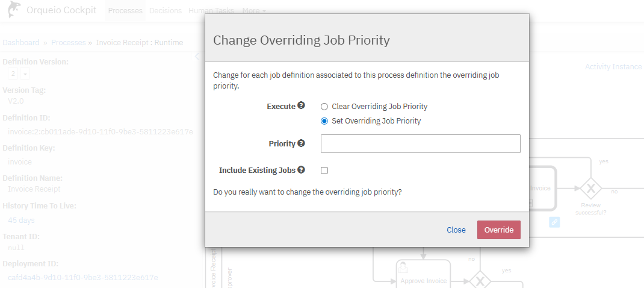Image resolution: width=644 pixels, height=288 pixels.
Task: Collapse the sidebar with the left chevron
Action: point(197,56)
